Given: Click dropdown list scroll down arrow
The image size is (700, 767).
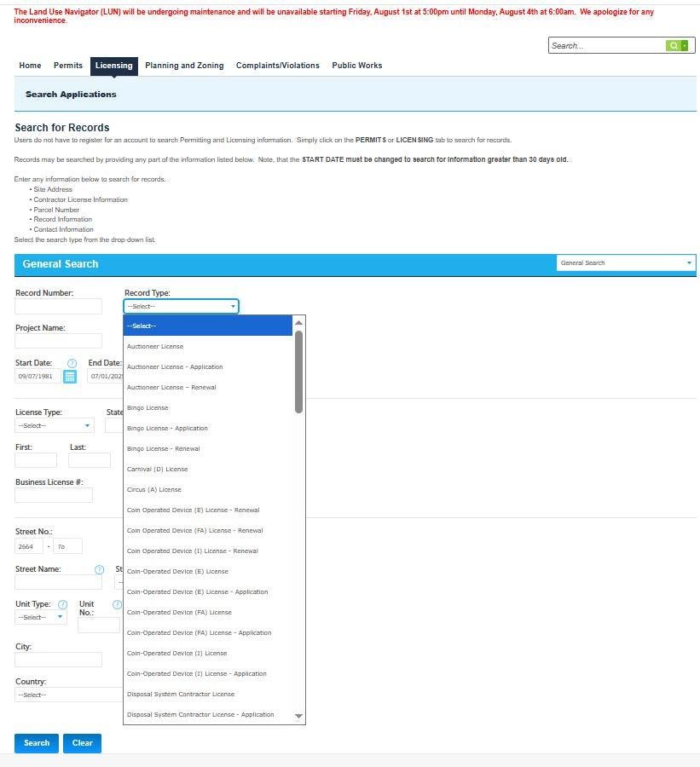Looking at the screenshot, I should coord(298,717).
